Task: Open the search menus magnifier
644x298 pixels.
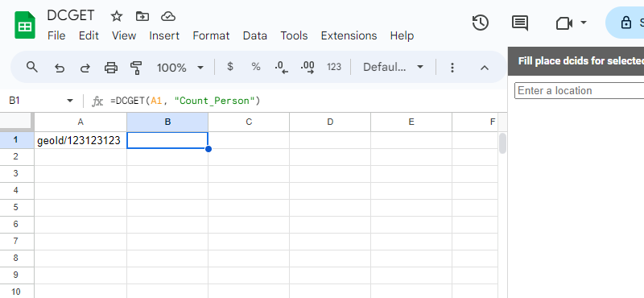Action: (x=32, y=67)
